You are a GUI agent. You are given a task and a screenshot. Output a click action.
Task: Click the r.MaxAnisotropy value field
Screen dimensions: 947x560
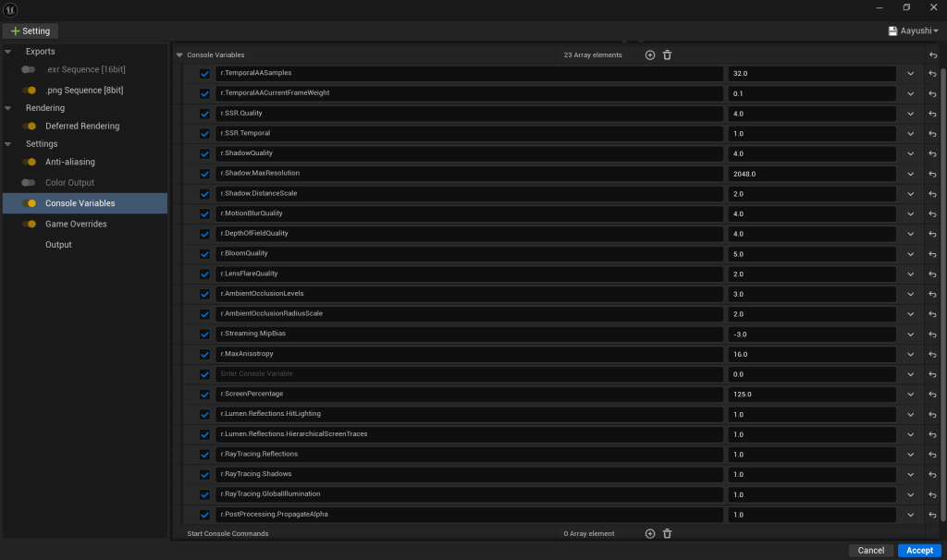(811, 354)
